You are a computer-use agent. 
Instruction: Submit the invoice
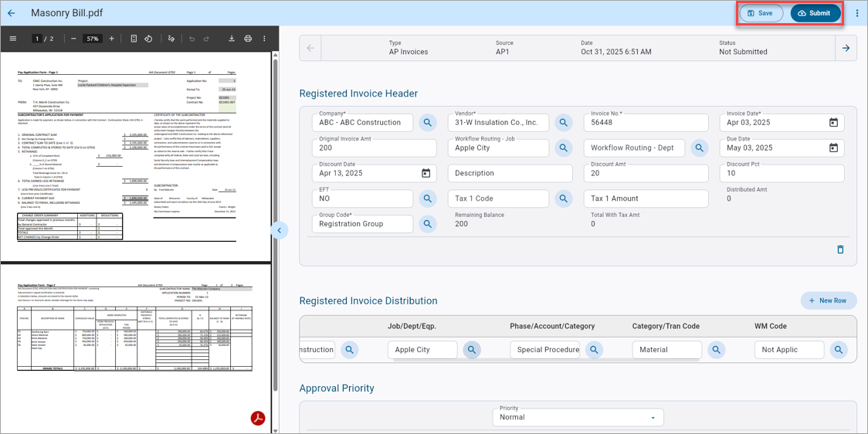[x=815, y=13]
